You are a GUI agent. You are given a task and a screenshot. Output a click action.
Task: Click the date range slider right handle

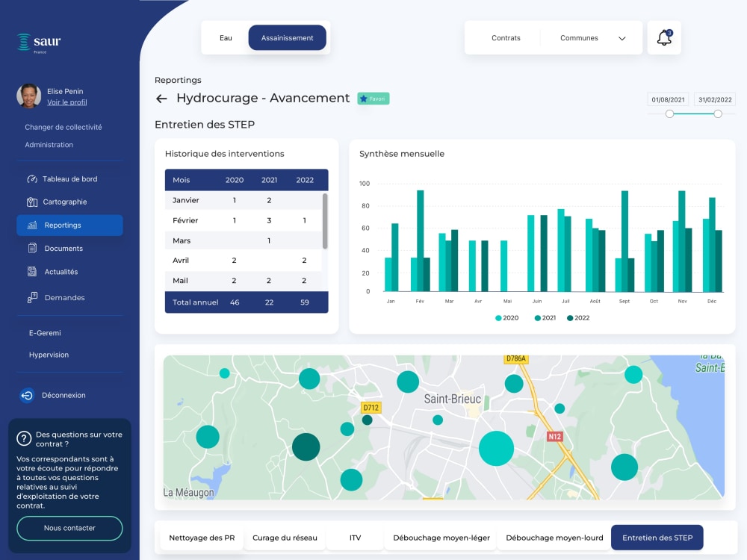(718, 113)
